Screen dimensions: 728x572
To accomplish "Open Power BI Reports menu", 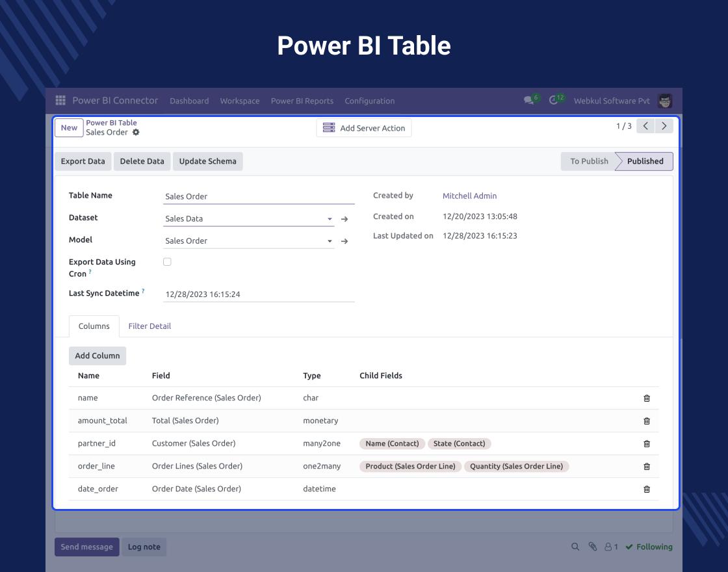I will 302,101.
